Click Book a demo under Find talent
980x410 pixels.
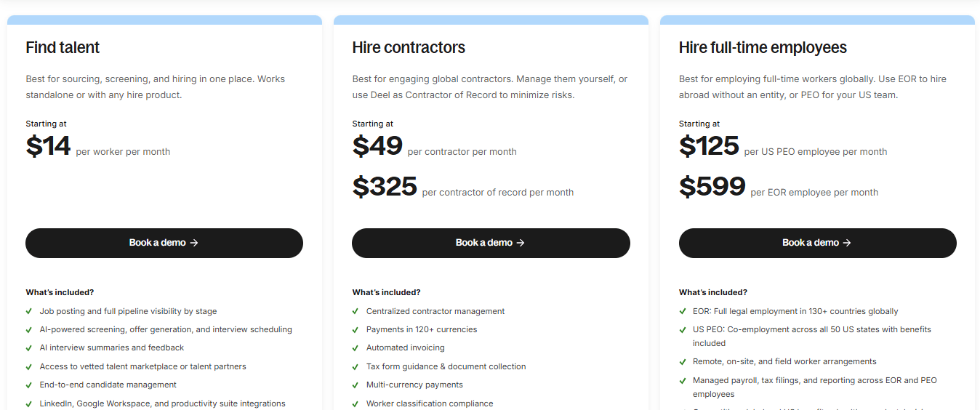(164, 243)
